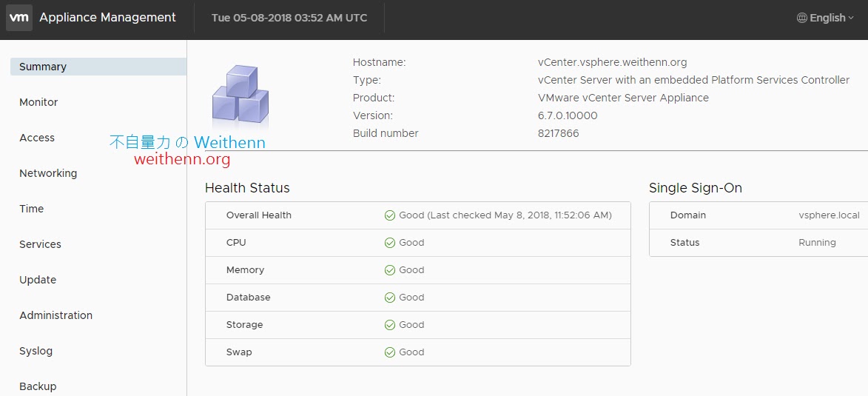Click the Database Good status check icon
The height and width of the screenshot is (396, 868).
pyautogui.click(x=390, y=298)
